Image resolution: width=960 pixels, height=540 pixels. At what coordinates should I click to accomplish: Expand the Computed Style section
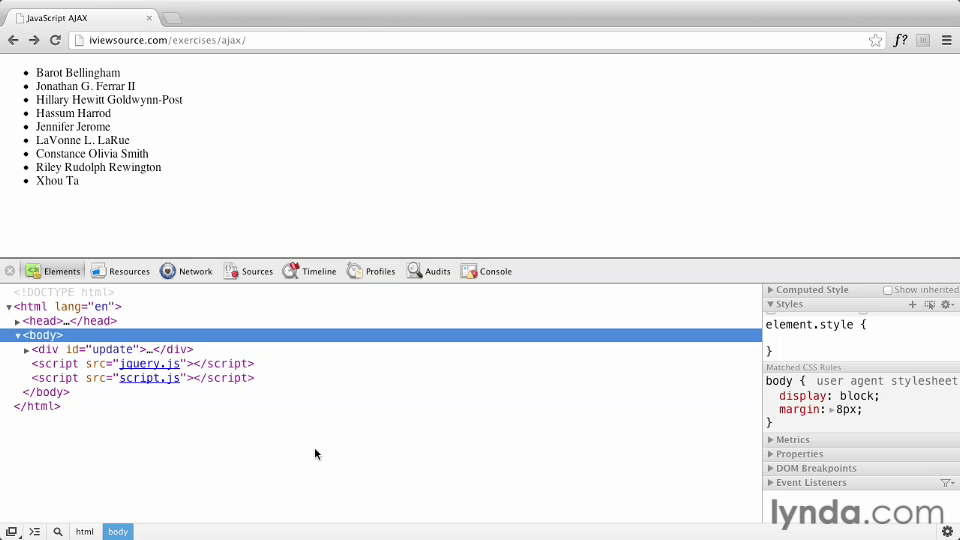click(770, 290)
